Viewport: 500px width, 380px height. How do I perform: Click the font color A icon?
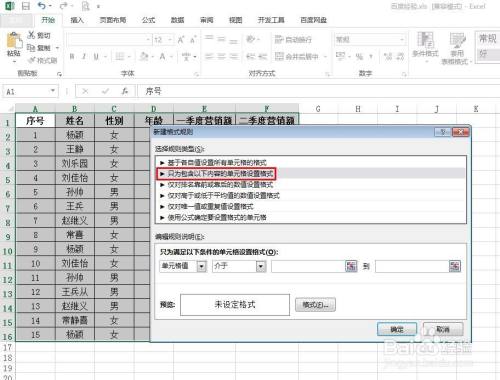(162, 56)
